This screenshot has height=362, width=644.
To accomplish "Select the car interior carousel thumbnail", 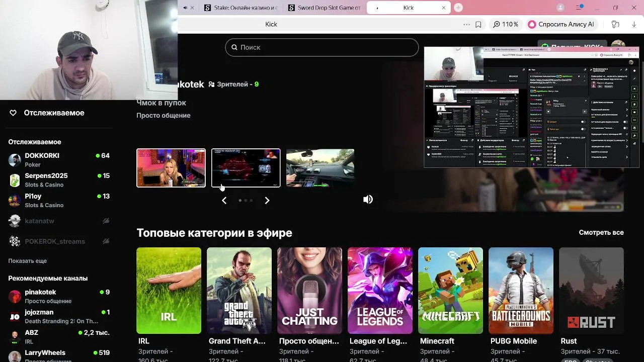I will point(320,168).
